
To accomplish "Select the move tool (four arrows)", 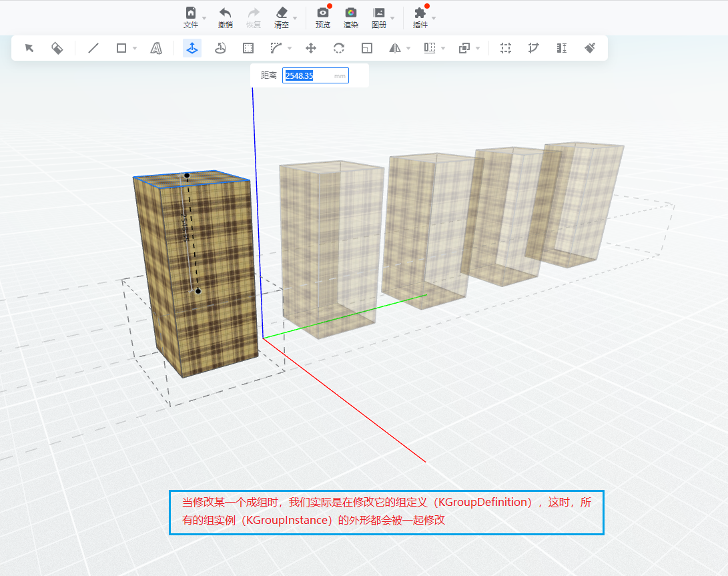I will click(x=310, y=48).
